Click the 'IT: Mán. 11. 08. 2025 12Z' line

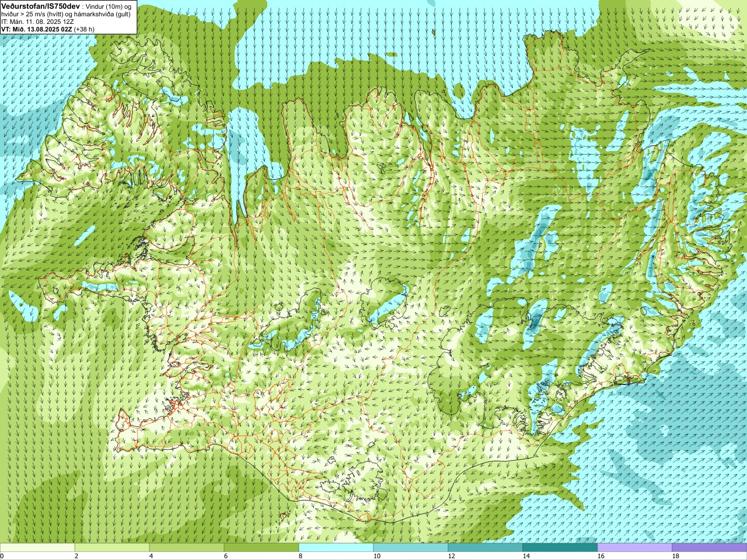click(37, 22)
